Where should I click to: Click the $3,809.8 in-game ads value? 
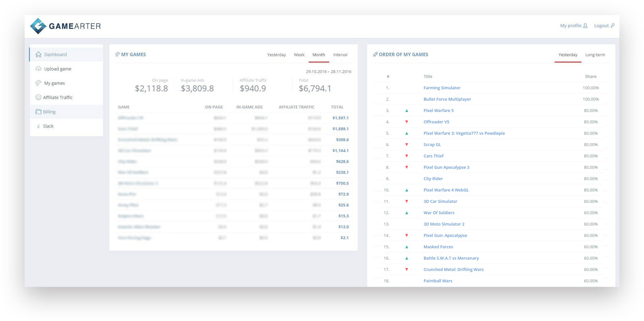tap(197, 88)
